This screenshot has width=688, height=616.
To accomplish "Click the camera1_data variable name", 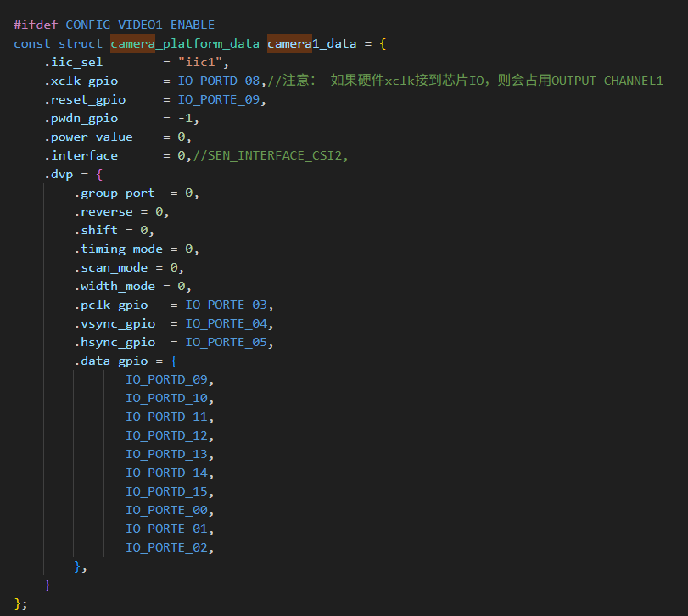I will pyautogui.click(x=312, y=44).
